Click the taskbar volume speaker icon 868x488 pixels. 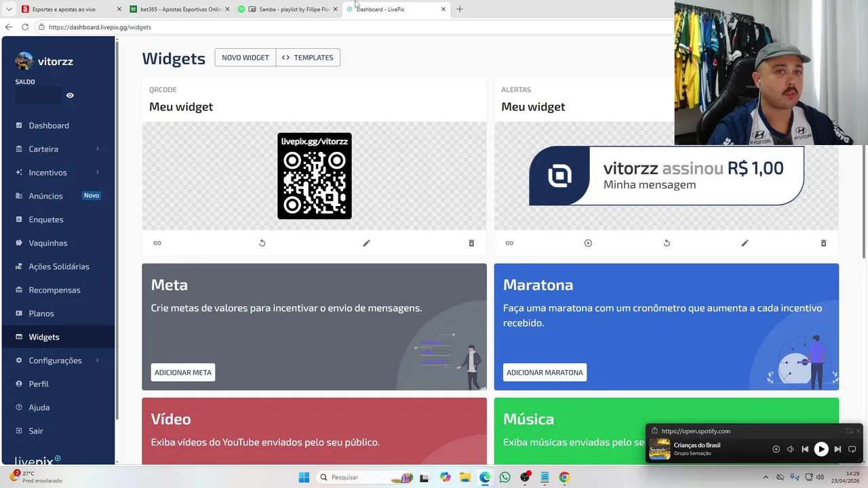[821, 477]
